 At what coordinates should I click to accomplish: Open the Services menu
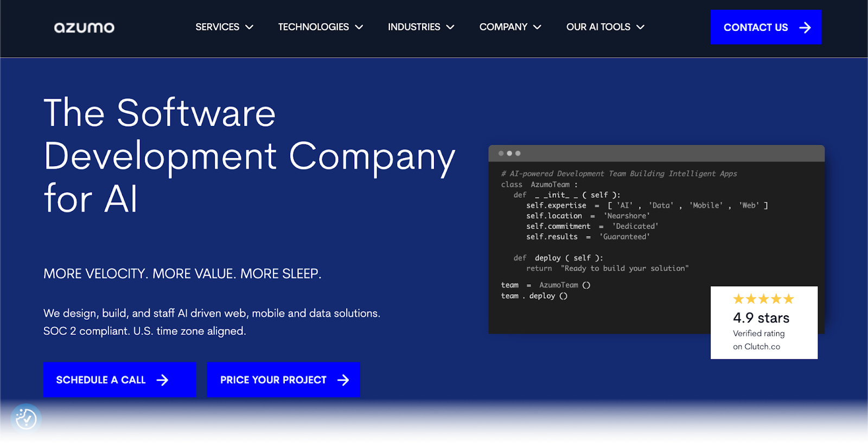click(x=224, y=27)
